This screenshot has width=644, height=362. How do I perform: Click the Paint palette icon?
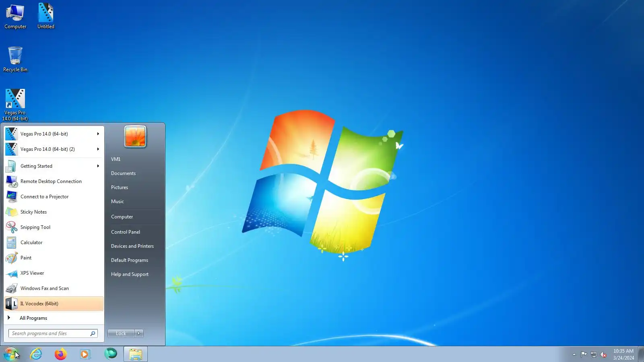[11, 258]
